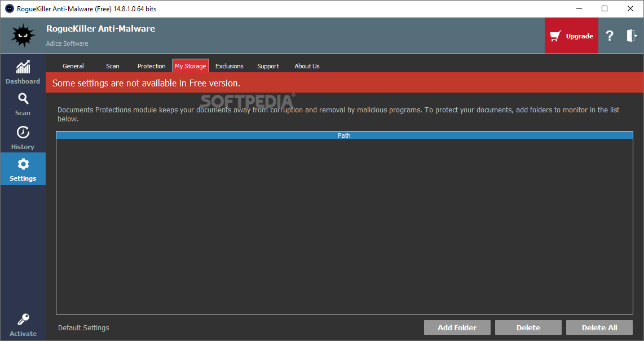Close the RogueKiller window

pos(630,8)
